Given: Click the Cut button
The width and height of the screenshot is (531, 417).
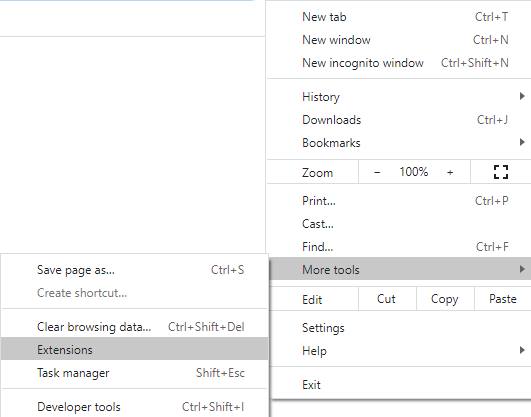Looking at the screenshot, I should click(387, 299).
